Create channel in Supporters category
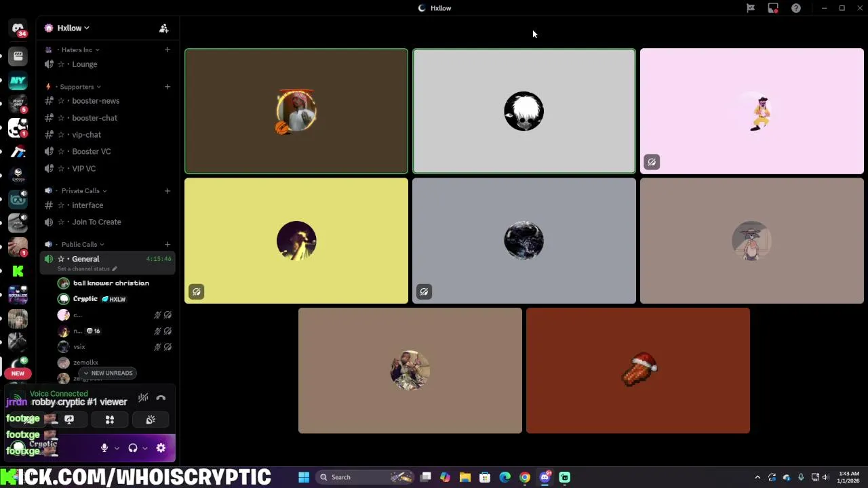This screenshot has width=868, height=488. pyautogui.click(x=167, y=87)
